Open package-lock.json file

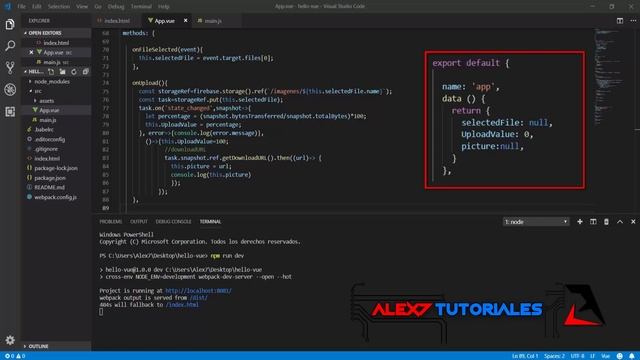pyautogui.click(x=56, y=168)
